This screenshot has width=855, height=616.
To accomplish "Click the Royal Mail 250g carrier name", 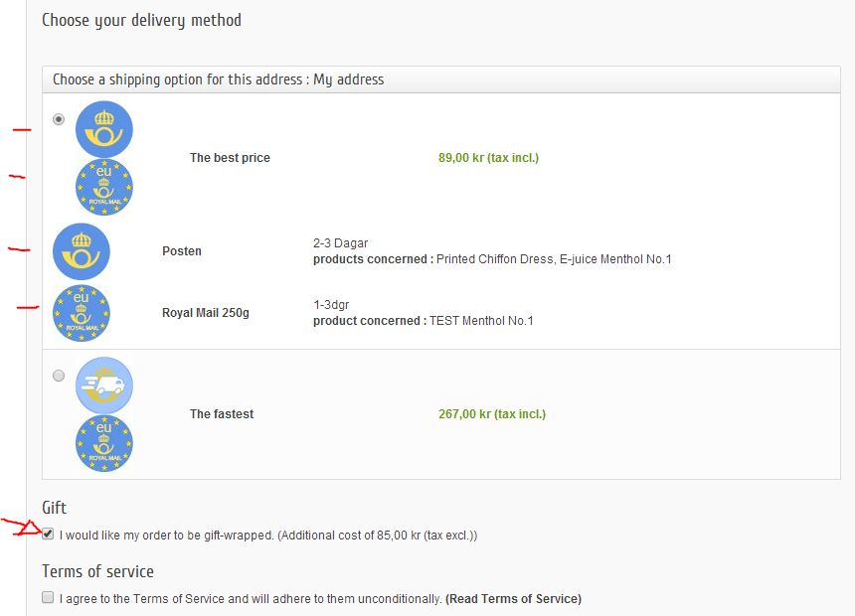I will pyautogui.click(x=206, y=313).
